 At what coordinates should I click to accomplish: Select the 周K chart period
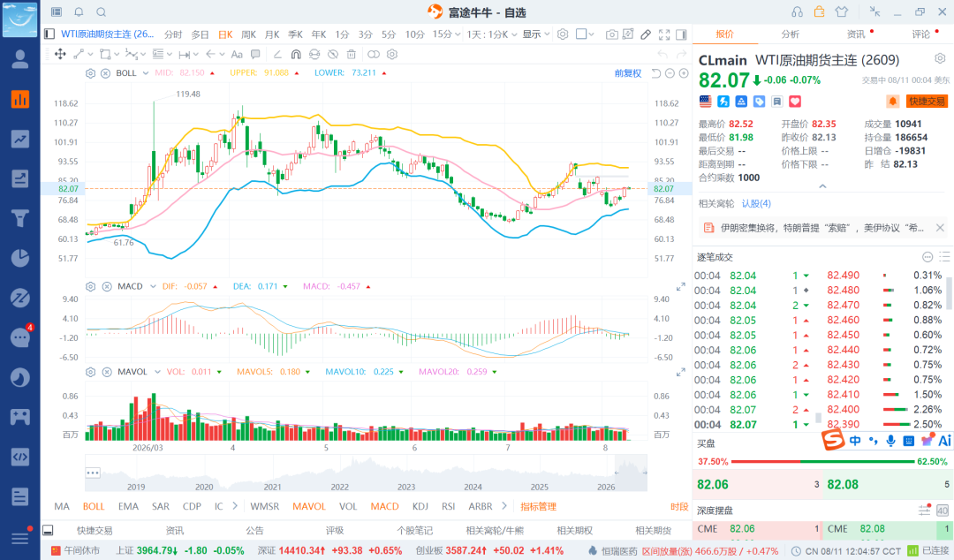click(x=248, y=34)
